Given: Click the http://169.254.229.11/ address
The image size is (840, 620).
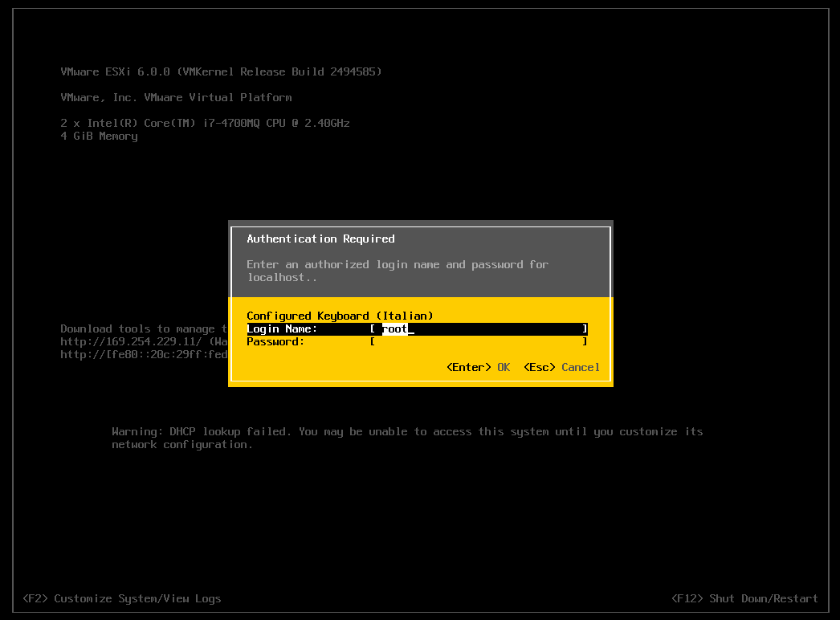Looking at the screenshot, I should pyautogui.click(x=131, y=342).
